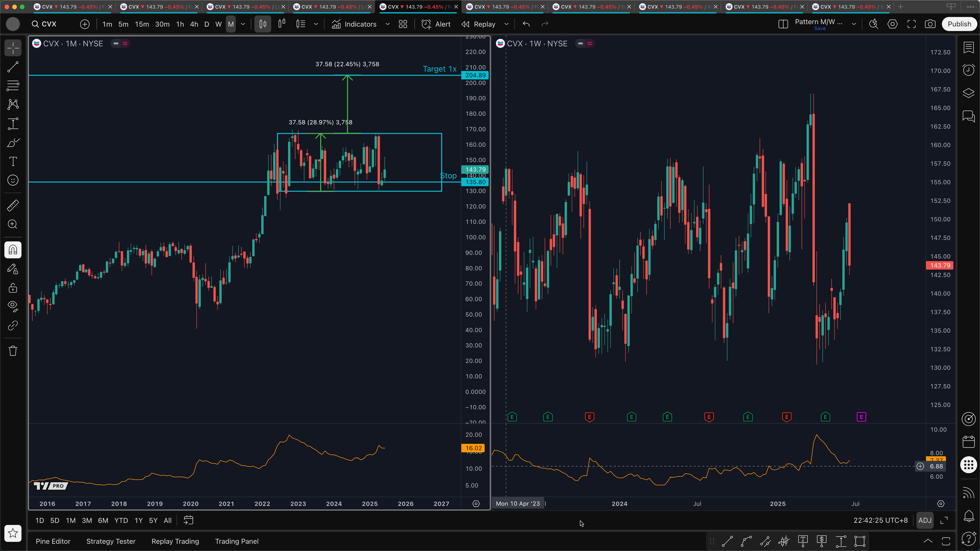980x551 pixels.
Task: Set date range to 3M
Action: [87, 521]
